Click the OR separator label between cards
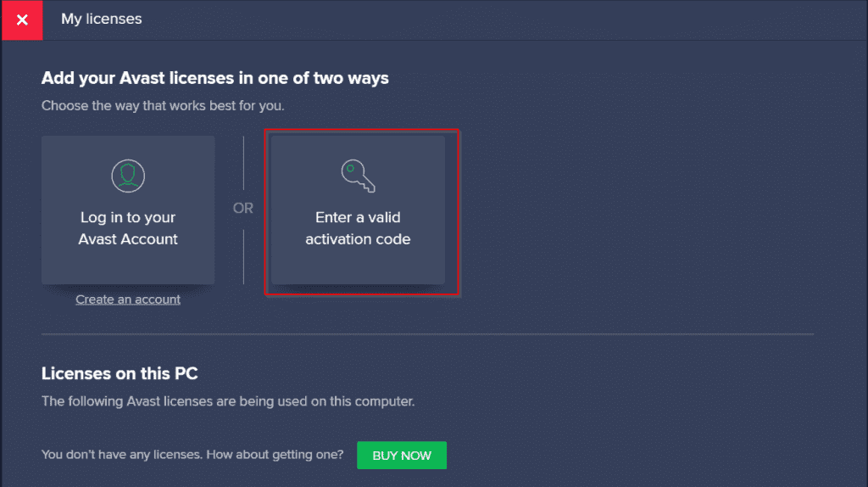Screen dimensions: 868x487 243,208
